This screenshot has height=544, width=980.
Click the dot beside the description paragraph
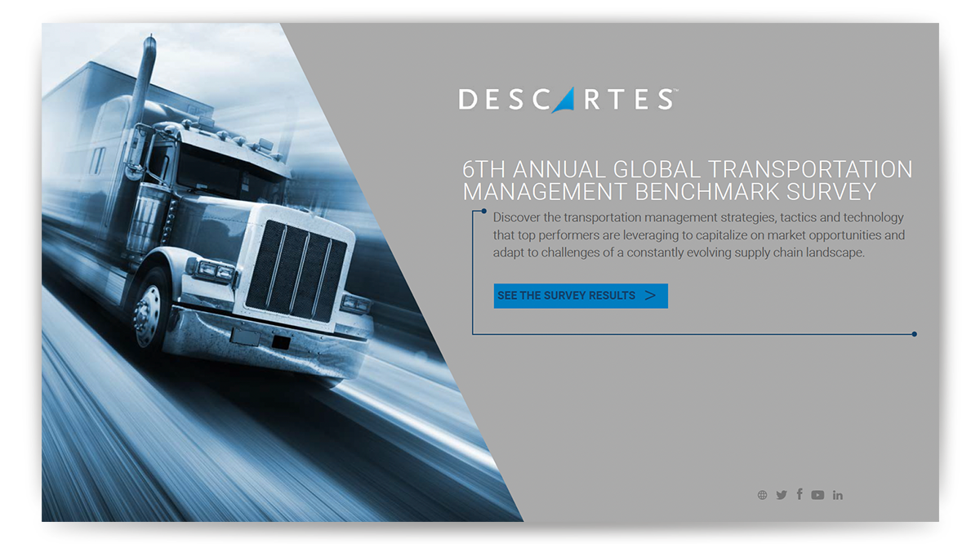(484, 211)
